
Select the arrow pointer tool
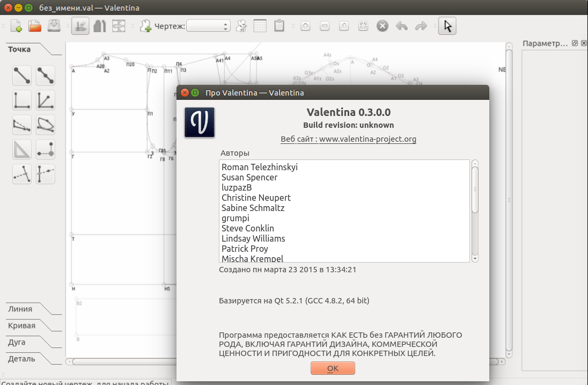[447, 26]
